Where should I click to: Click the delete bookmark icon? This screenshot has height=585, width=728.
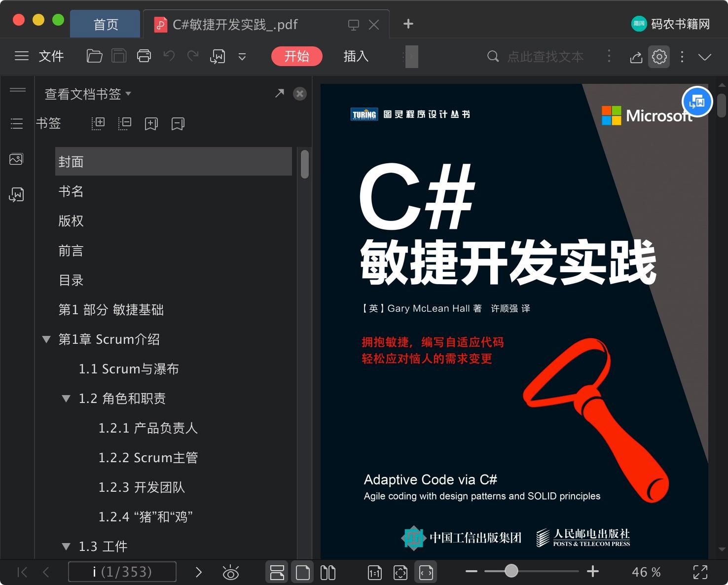(x=178, y=124)
